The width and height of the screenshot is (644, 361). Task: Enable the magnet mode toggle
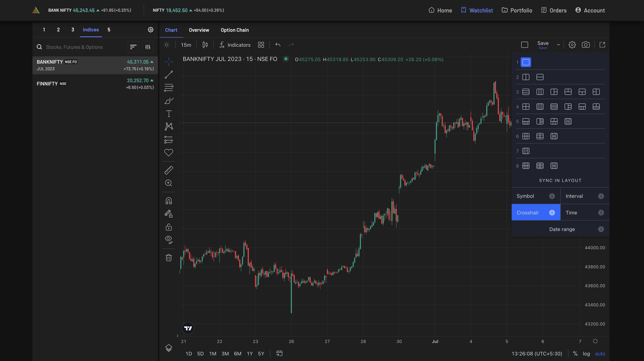coord(169,201)
